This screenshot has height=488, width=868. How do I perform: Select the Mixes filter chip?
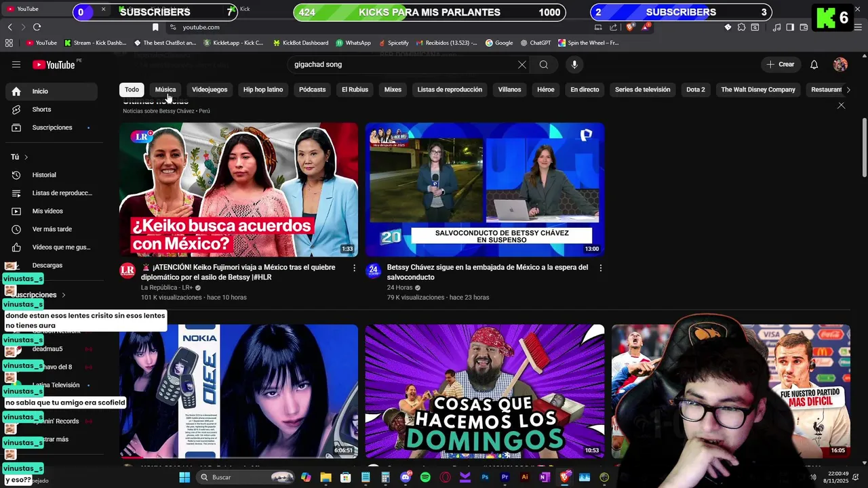tap(393, 89)
